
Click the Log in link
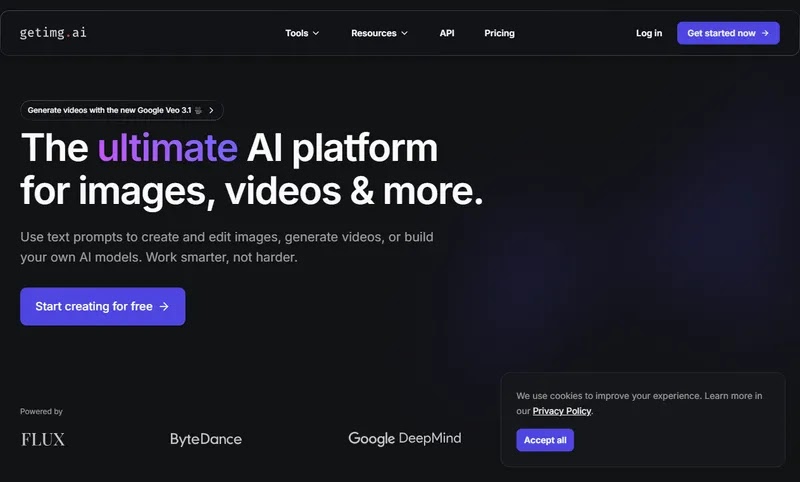(649, 33)
